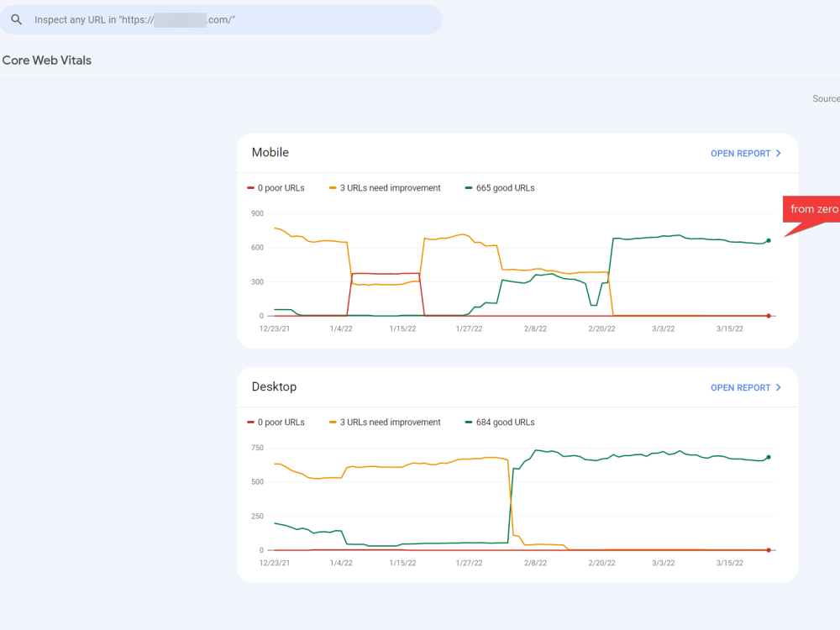Select the Desktop section title
Viewport: 840px width, 630px height.
pyautogui.click(x=272, y=386)
